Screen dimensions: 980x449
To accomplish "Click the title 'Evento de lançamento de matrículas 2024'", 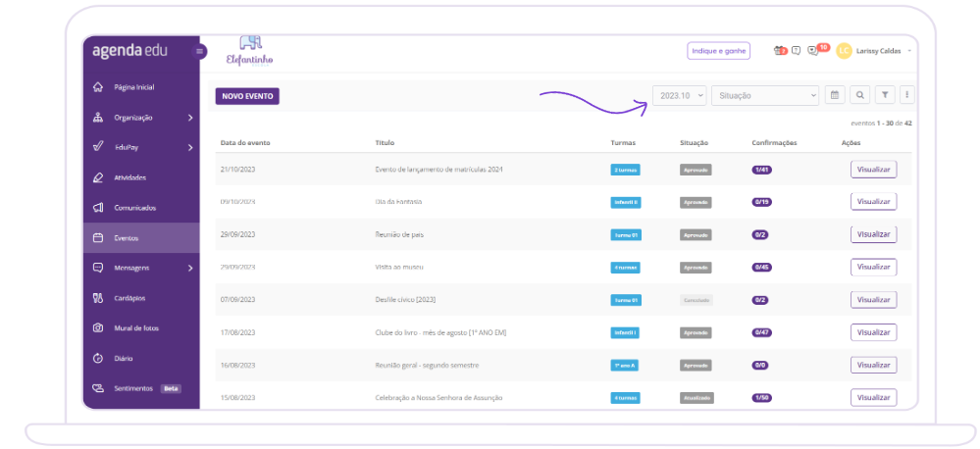I will [x=438, y=170].
